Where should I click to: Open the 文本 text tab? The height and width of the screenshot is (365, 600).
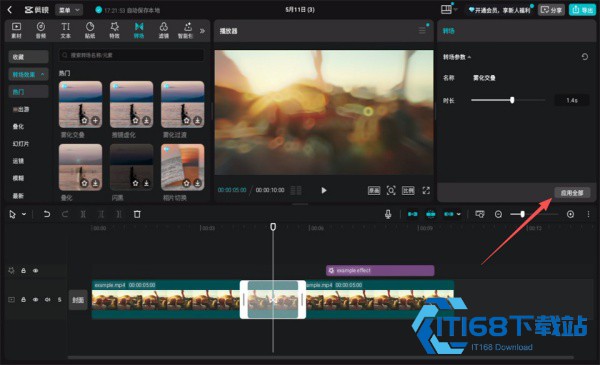[65, 30]
